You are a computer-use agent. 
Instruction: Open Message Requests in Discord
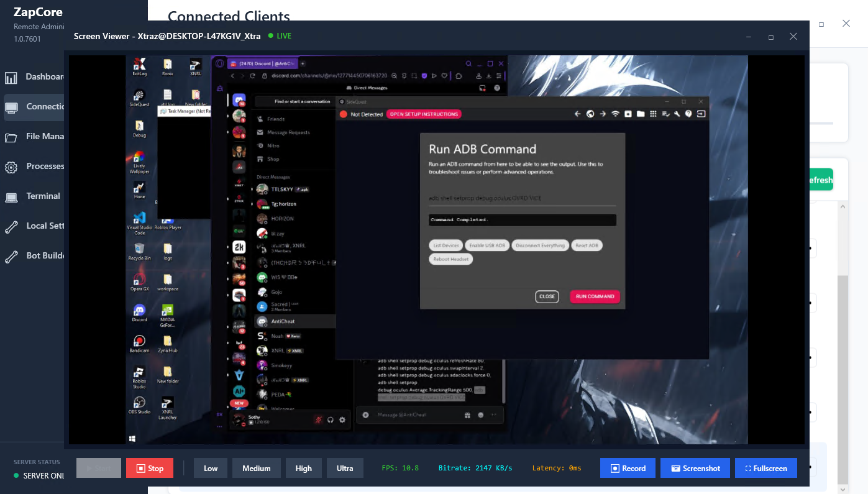point(295,132)
